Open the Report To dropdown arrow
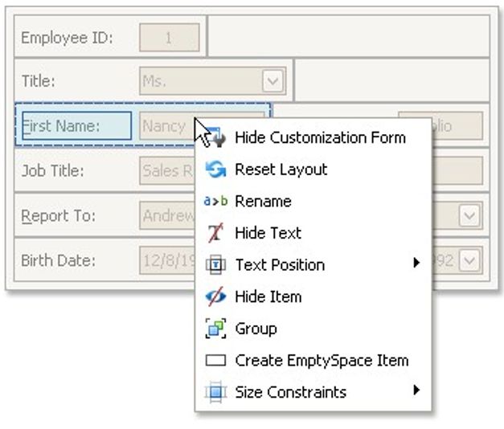 click(x=469, y=215)
